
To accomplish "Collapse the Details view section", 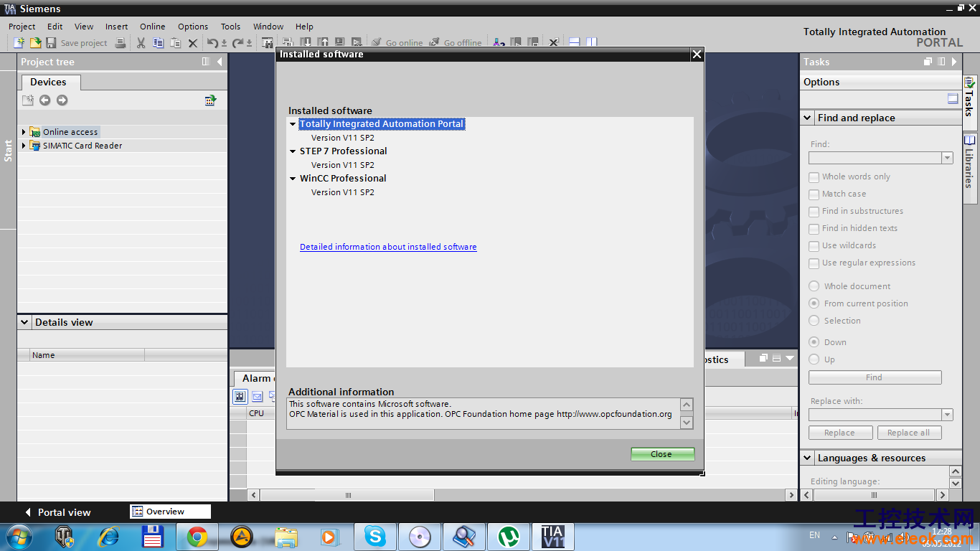I will coord(25,323).
